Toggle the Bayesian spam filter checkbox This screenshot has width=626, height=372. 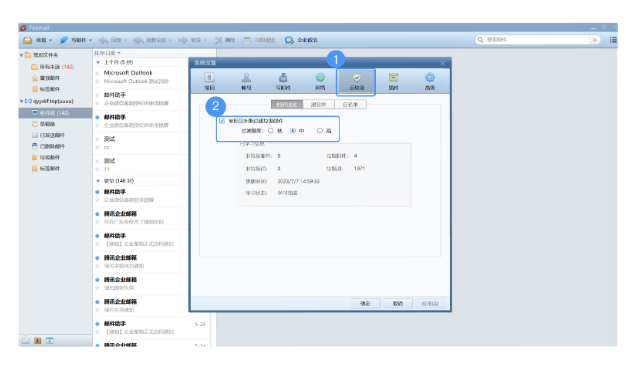(x=222, y=121)
